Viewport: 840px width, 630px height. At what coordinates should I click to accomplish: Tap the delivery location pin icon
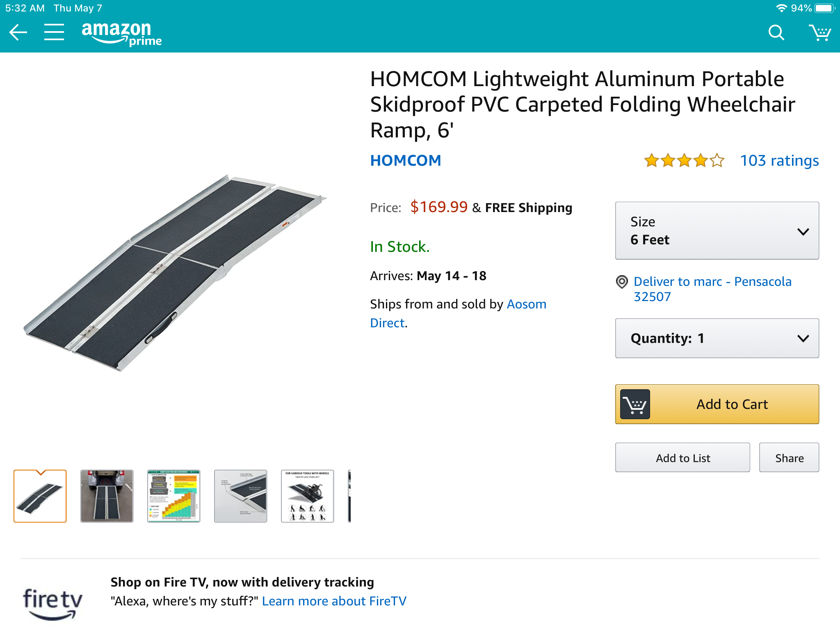point(622,282)
